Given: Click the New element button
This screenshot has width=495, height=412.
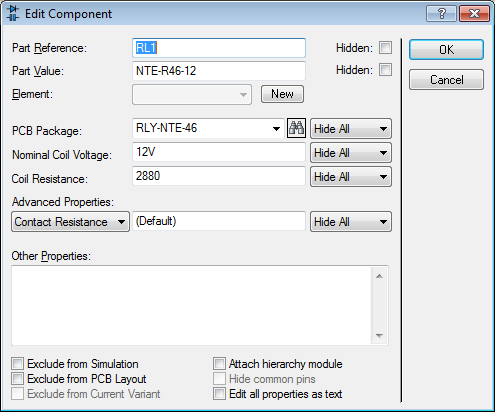Looking at the screenshot, I should 282,94.
